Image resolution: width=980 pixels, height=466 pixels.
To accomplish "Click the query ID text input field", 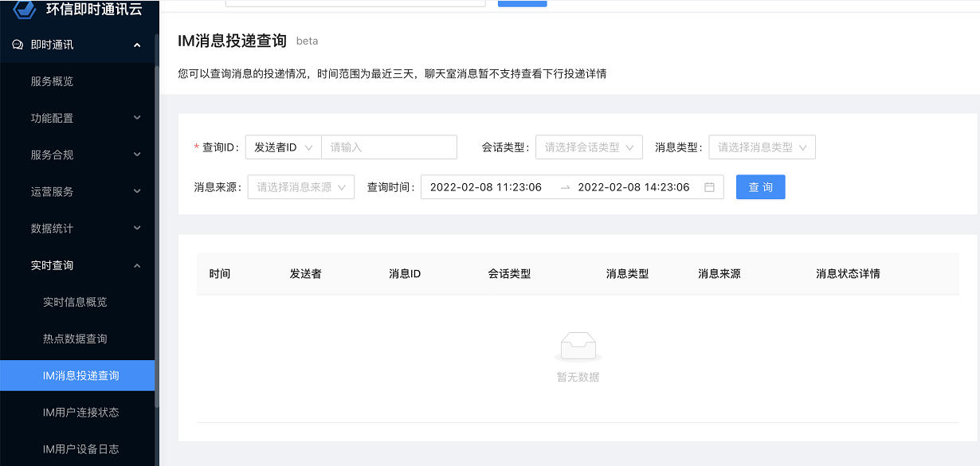I will click(389, 147).
